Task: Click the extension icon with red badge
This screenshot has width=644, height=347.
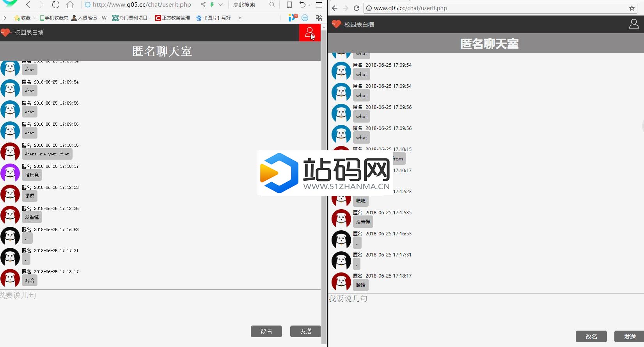Action: pos(293,18)
